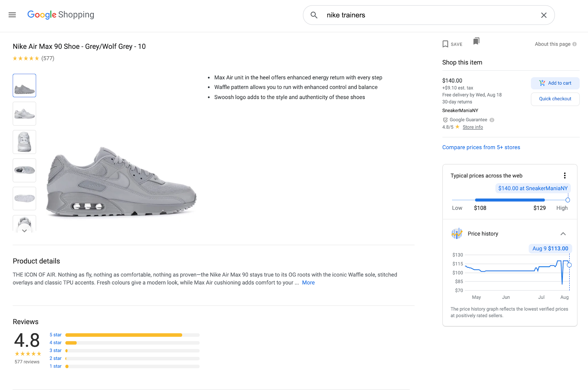This screenshot has height=390, width=588.
Task: Click the main Air Max 90 image
Action: click(121, 182)
